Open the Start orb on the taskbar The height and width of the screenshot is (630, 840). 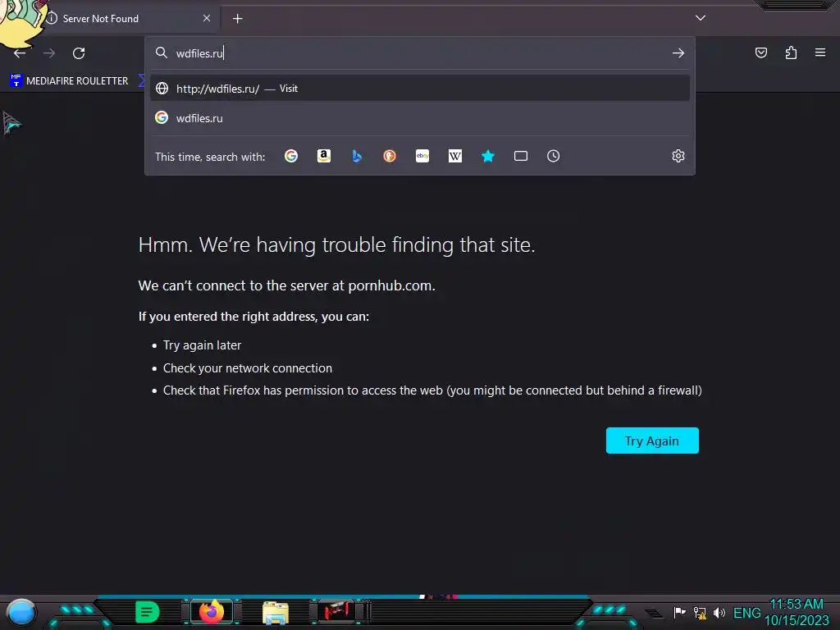click(21, 613)
